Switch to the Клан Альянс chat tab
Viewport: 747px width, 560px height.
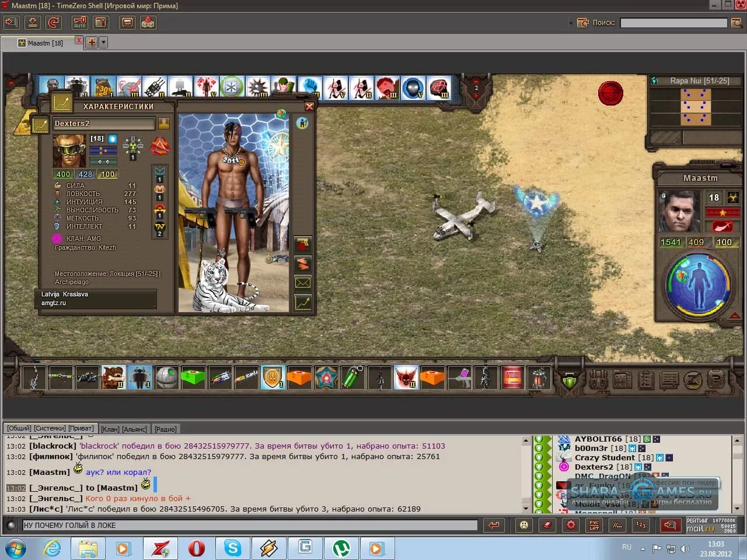coord(124,429)
